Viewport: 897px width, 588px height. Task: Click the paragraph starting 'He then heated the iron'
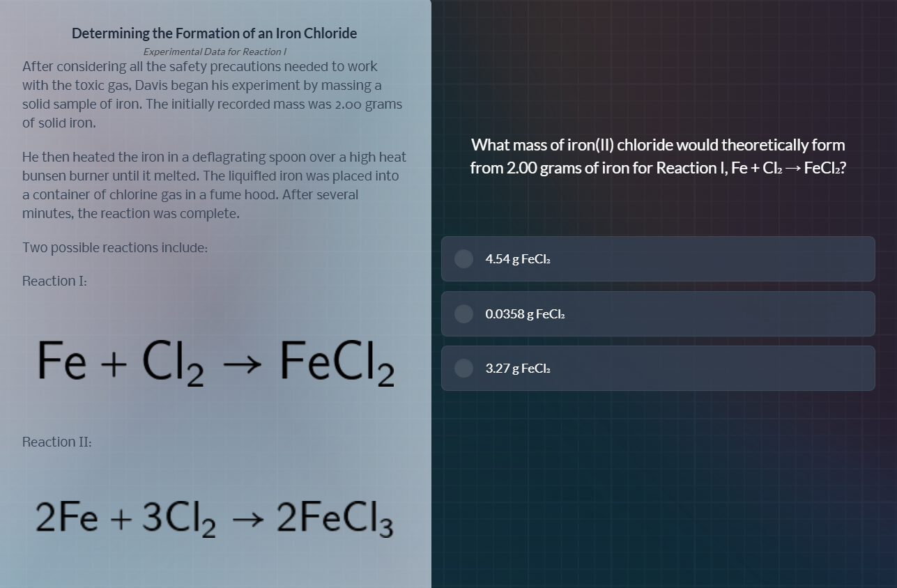[214, 185]
